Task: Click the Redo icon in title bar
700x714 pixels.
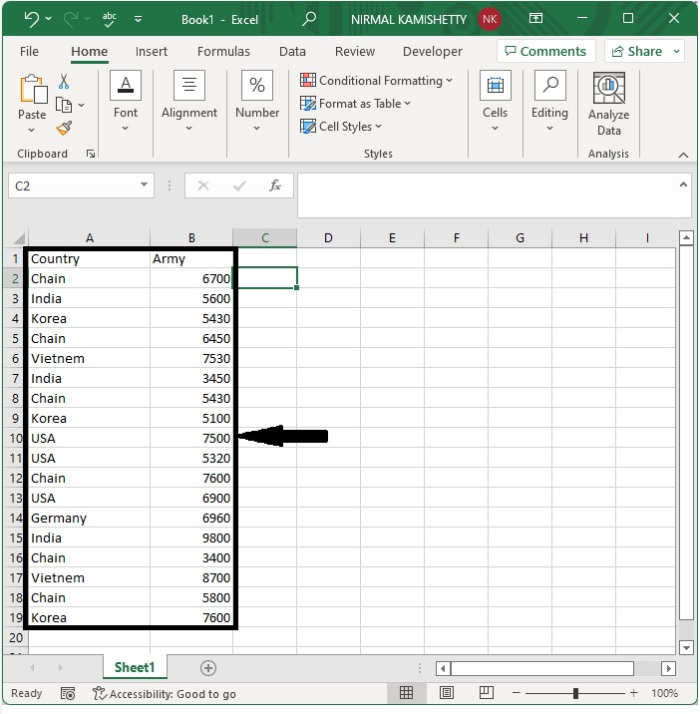Action: click(71, 19)
